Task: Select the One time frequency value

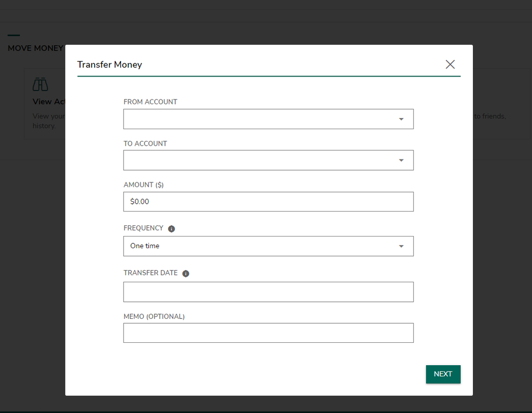Action: tap(144, 246)
